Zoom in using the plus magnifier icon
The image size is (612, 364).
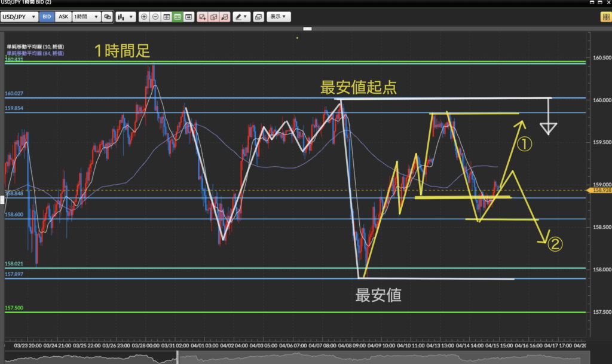144,17
